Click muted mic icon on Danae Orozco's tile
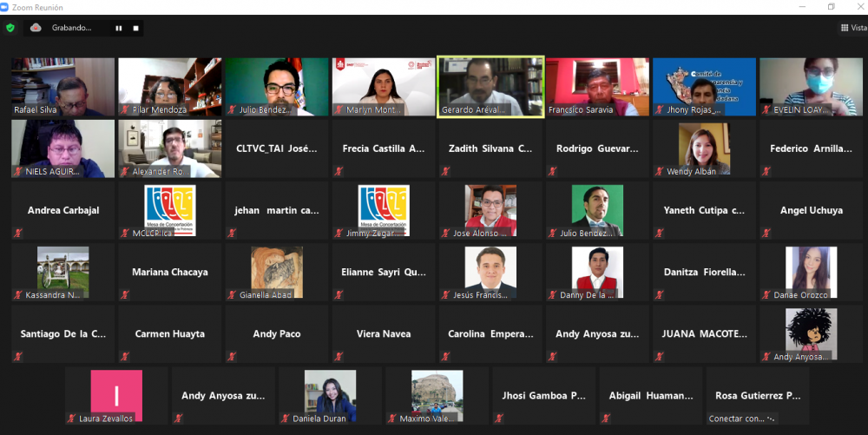Image resolution: width=868 pixels, height=435 pixels. pyautogui.click(x=766, y=295)
